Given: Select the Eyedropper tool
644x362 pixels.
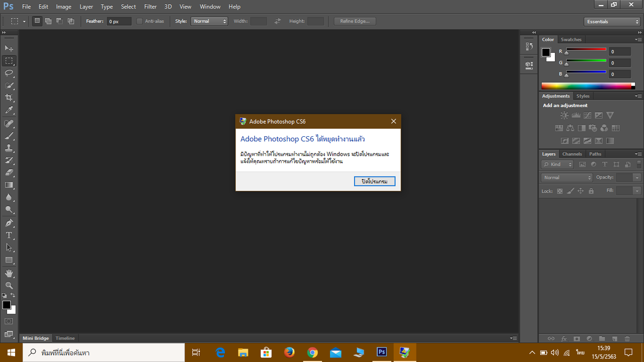Looking at the screenshot, I should [9, 110].
